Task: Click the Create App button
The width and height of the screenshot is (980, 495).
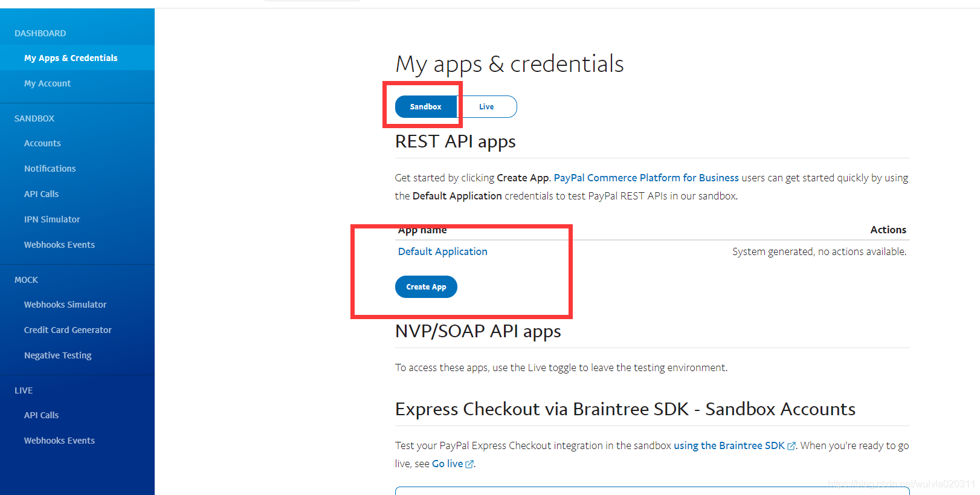Action: [x=426, y=287]
